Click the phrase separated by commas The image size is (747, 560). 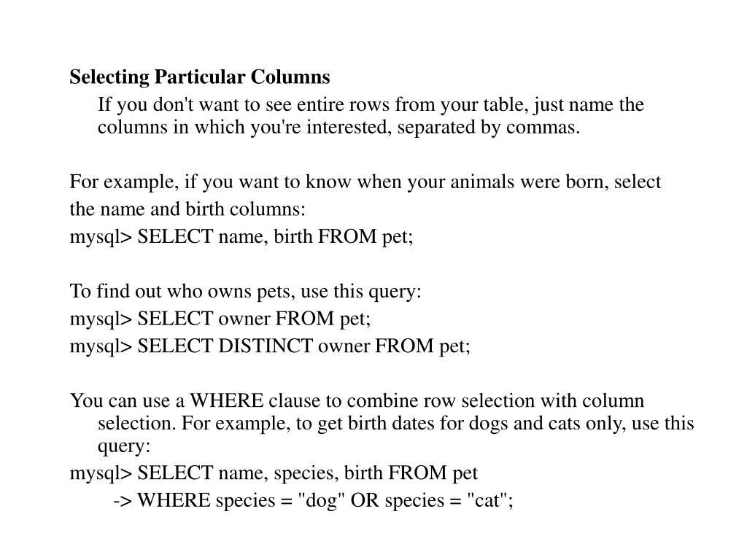(488, 128)
